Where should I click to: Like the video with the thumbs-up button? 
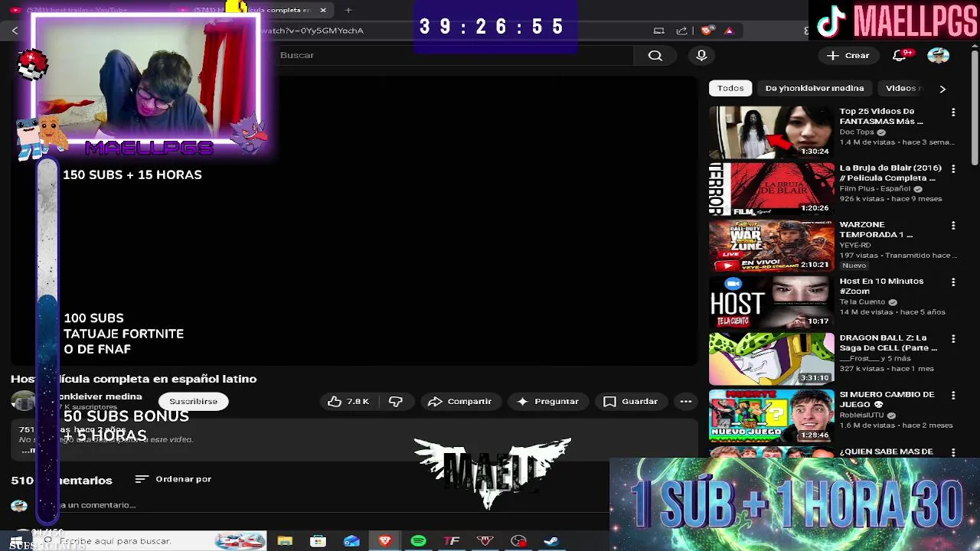[348, 401]
